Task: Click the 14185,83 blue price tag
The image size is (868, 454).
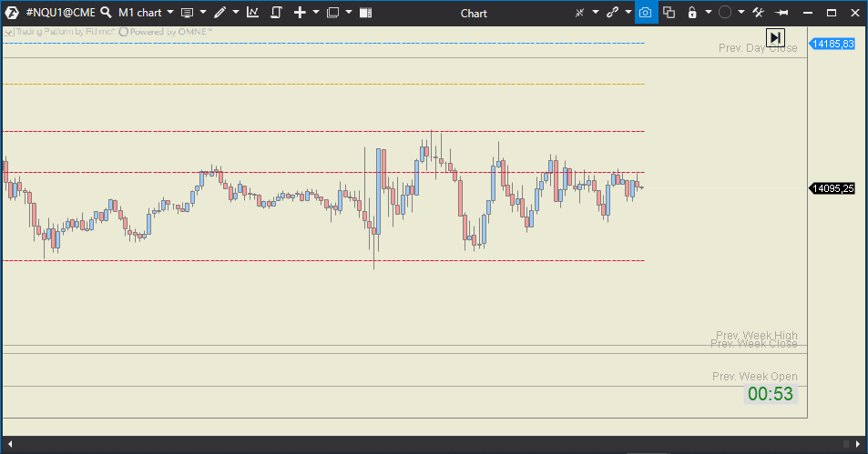Action: [832, 44]
